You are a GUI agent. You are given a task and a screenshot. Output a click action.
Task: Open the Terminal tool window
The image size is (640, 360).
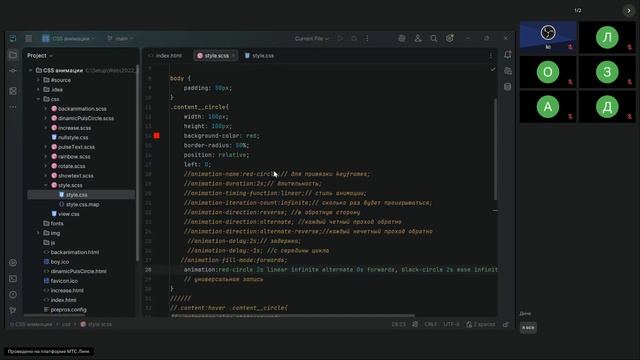pos(13,279)
